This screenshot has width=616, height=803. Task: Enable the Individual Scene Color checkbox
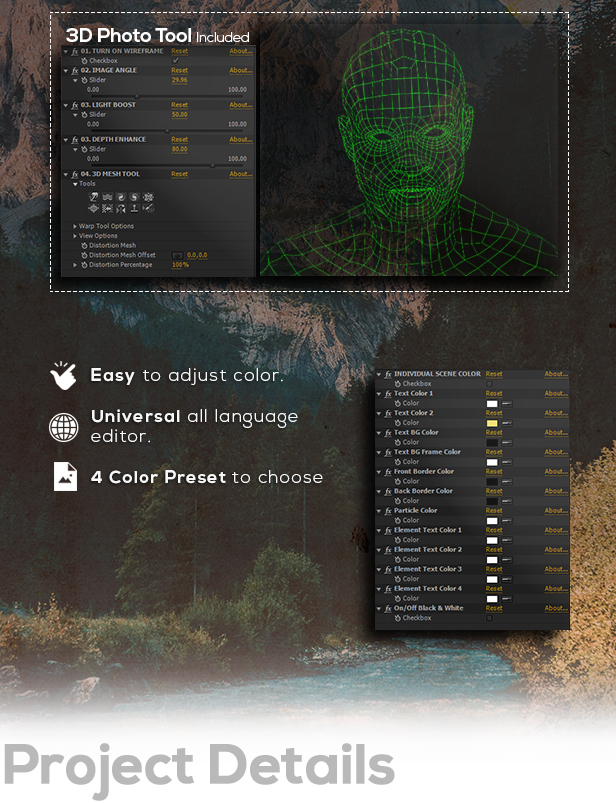tap(490, 384)
